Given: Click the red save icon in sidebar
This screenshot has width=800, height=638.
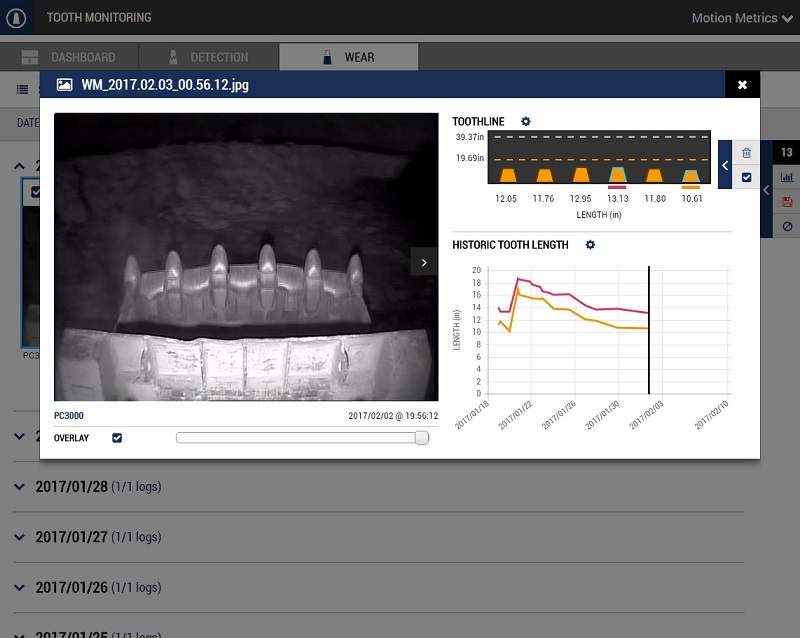Looking at the screenshot, I should click(x=787, y=202).
